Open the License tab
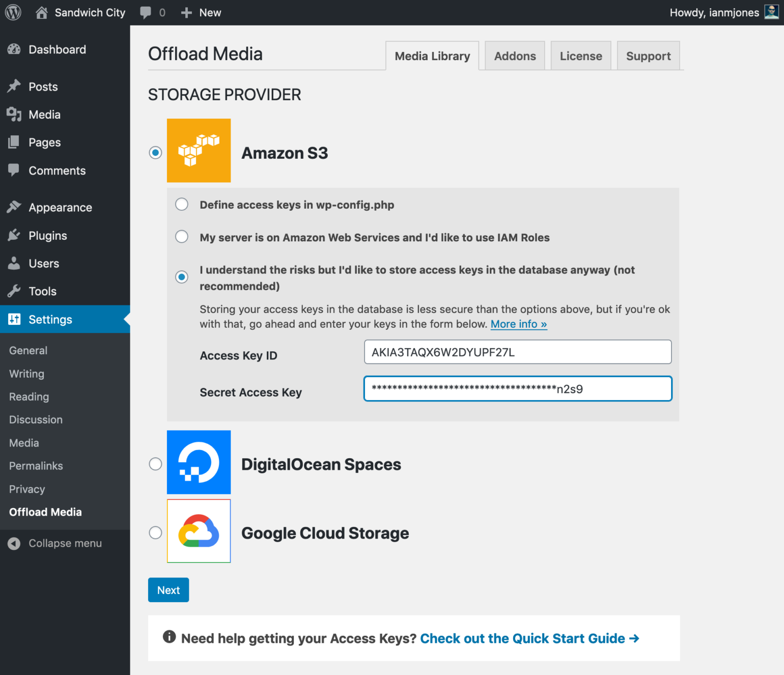784x675 pixels. pyautogui.click(x=581, y=56)
